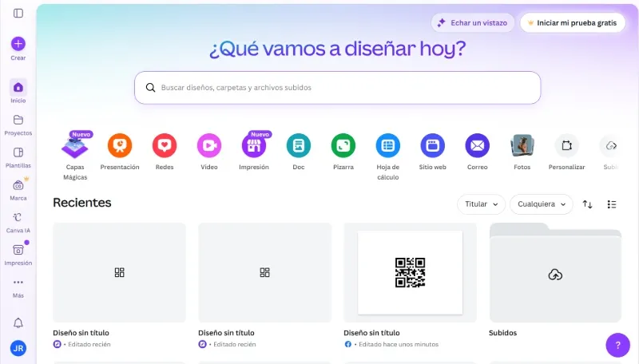Image resolution: width=639 pixels, height=364 pixels.
Task: Open Canva IA in the sidebar
Action: coord(18,222)
